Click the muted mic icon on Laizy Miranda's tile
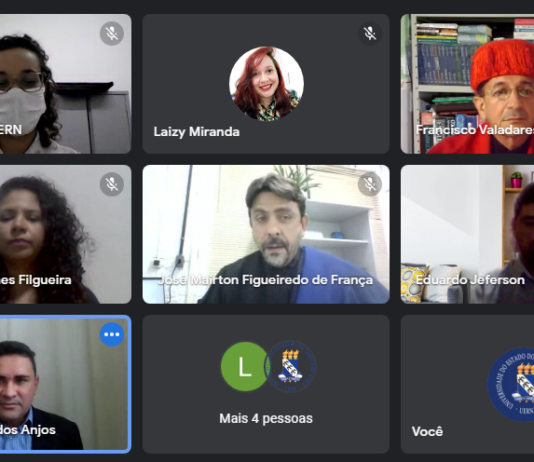This screenshot has width=534, height=462. (x=370, y=33)
